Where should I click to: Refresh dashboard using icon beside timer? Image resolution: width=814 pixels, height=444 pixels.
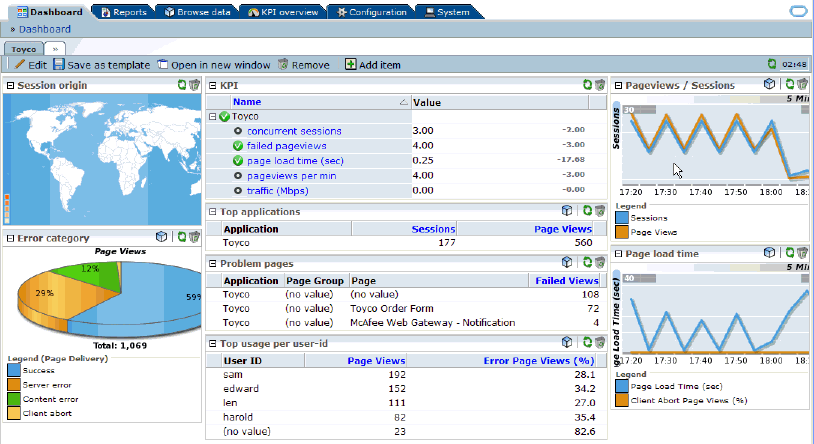pyautogui.click(x=771, y=64)
